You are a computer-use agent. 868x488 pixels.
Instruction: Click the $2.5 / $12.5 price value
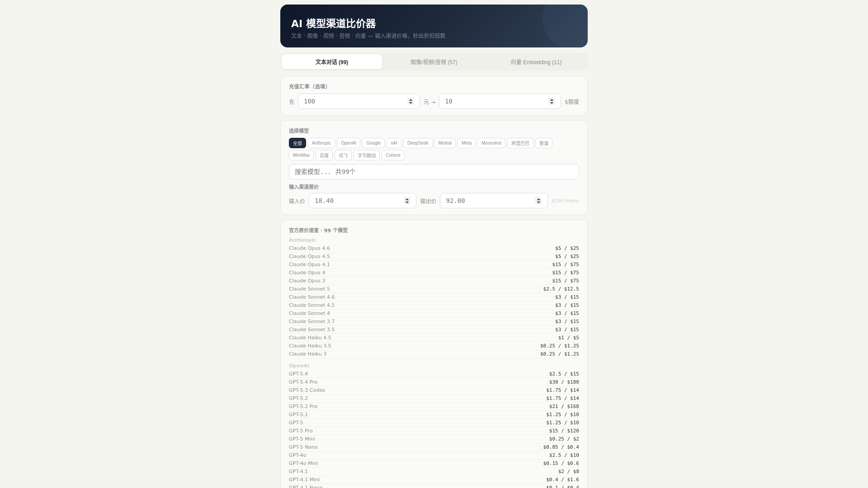[x=561, y=289]
